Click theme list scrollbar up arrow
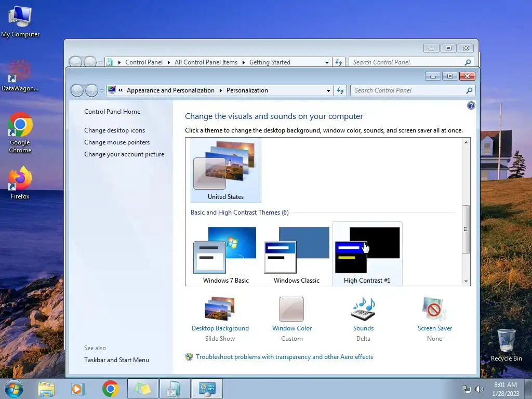532x399 pixels. [466, 142]
